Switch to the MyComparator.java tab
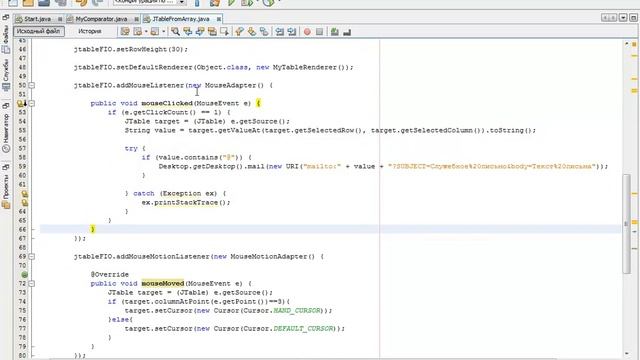The width and height of the screenshot is (640, 360). 101,19
